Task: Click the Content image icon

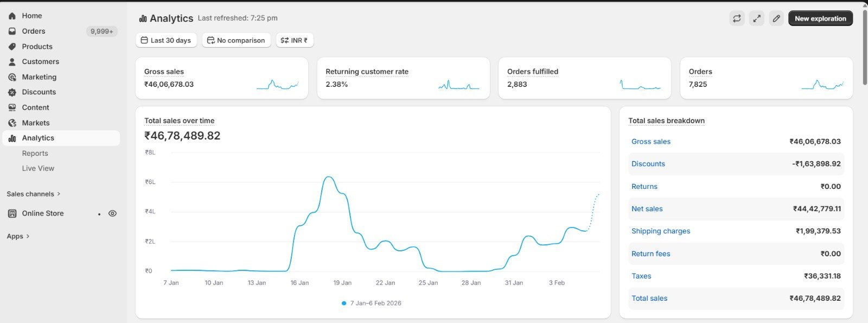Action: [x=12, y=107]
